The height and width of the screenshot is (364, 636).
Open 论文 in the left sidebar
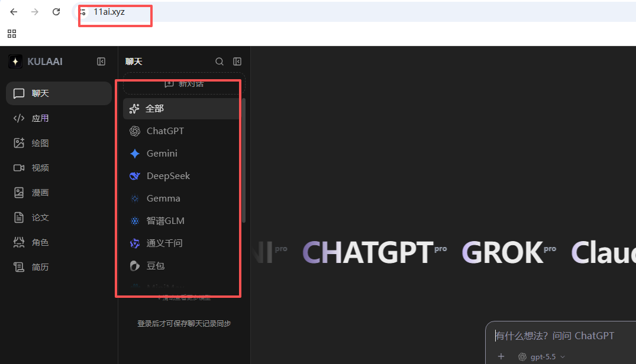click(59, 217)
